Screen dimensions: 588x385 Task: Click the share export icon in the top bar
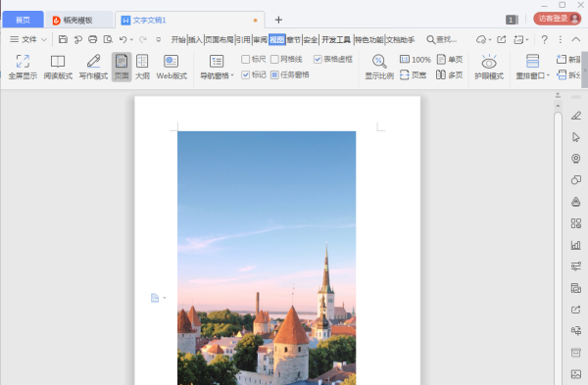click(x=502, y=39)
